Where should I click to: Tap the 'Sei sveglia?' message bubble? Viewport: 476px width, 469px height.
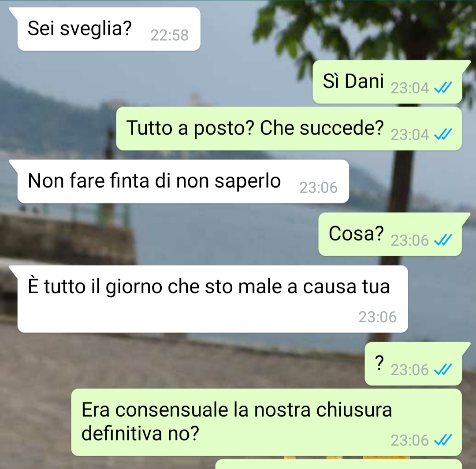point(109,29)
